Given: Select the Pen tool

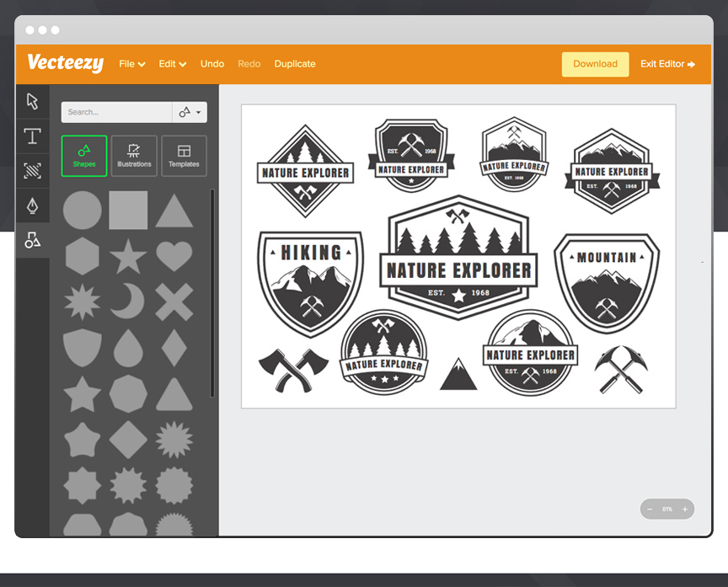Looking at the screenshot, I should click(32, 205).
